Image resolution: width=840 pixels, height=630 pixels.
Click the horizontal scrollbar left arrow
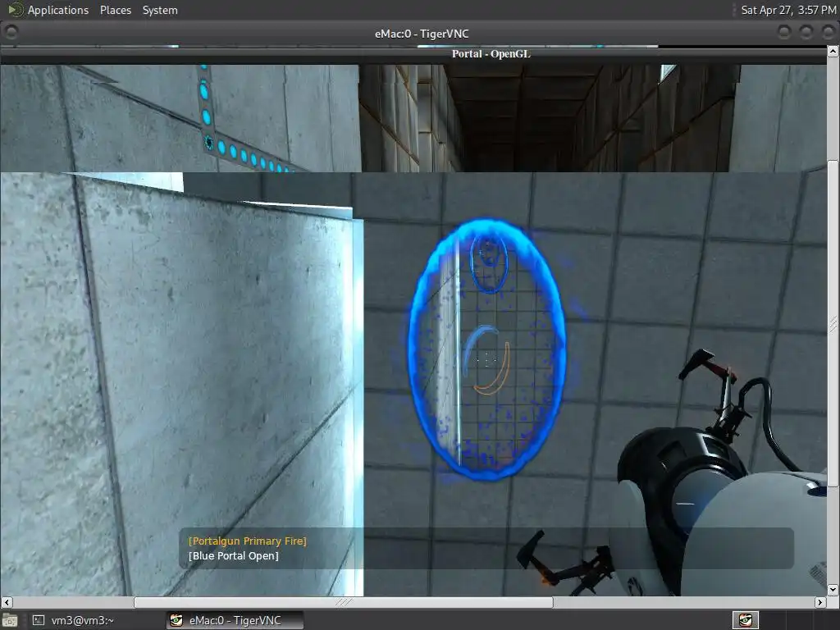pos(6,602)
